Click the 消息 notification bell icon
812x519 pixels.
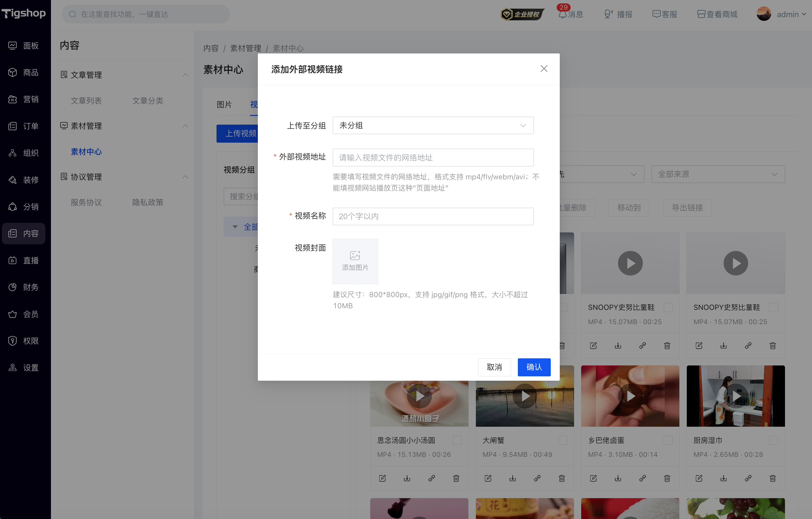coord(563,15)
